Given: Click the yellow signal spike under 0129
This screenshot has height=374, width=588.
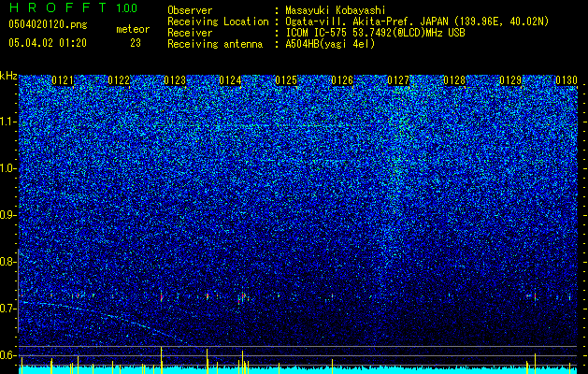Looking at the screenshot, I should 535,364.
